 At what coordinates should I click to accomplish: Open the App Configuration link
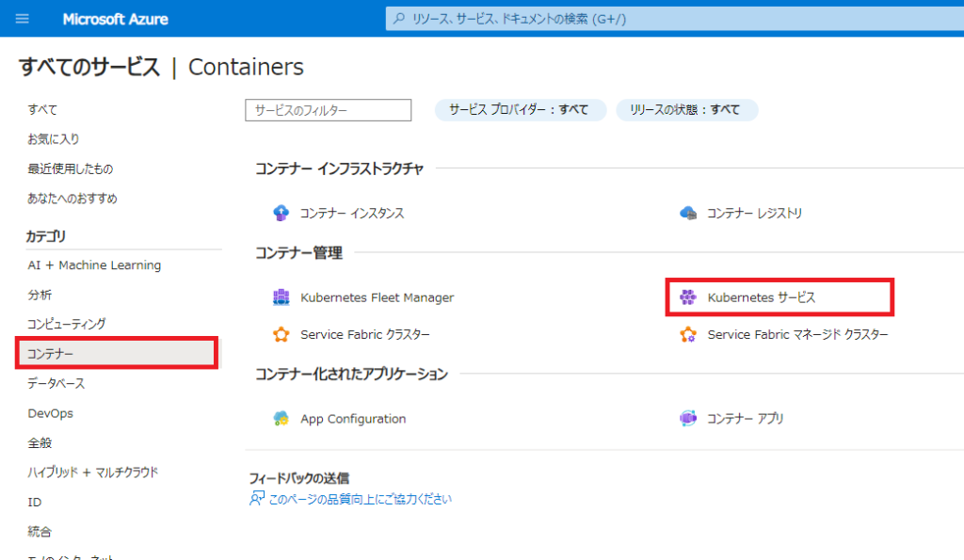pos(353,419)
